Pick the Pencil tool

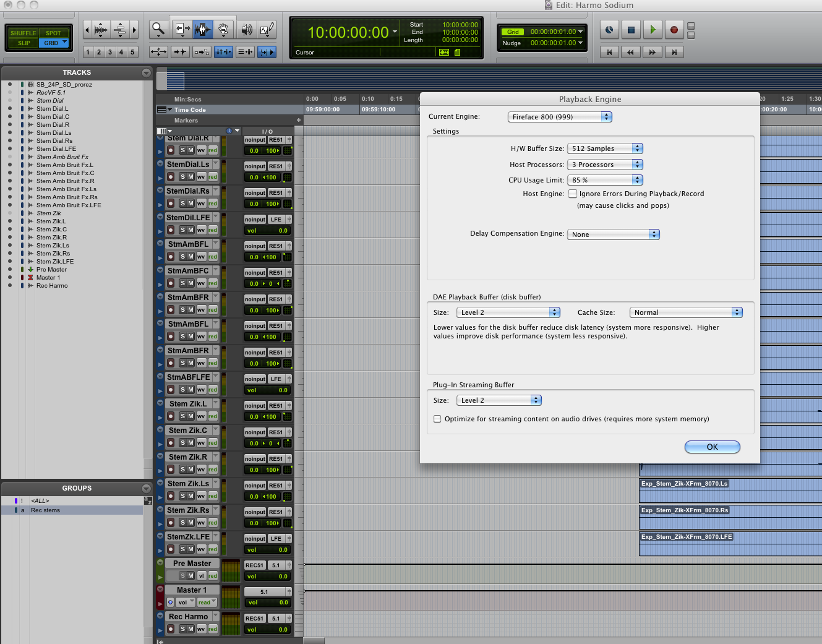coord(267,29)
